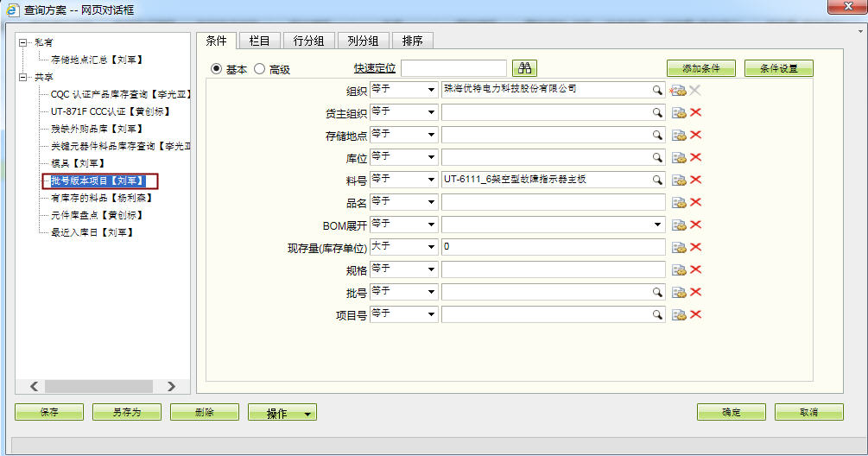Delete the 批号 condition with red X

click(696, 292)
